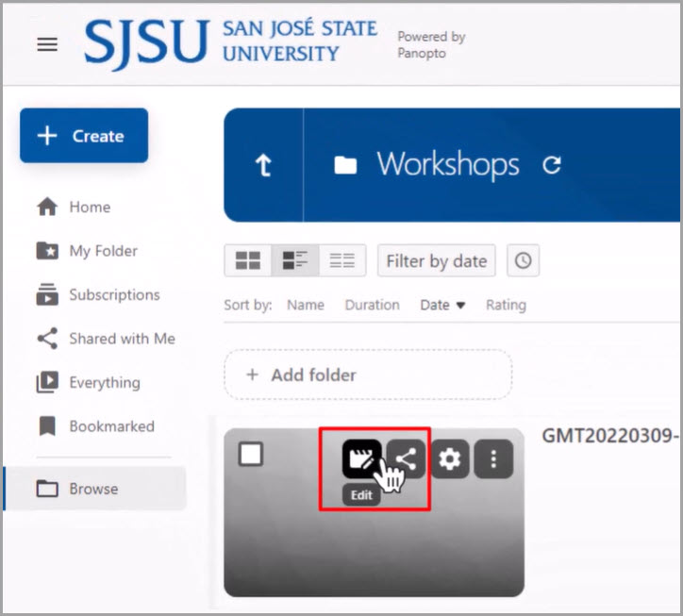Image resolution: width=683 pixels, height=616 pixels.
Task: Click the Share icon on video
Action: pos(406,459)
